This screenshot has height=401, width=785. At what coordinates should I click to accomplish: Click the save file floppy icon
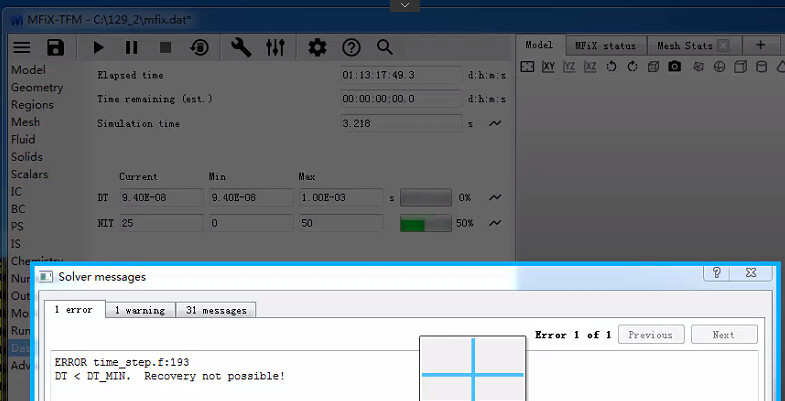(56, 47)
